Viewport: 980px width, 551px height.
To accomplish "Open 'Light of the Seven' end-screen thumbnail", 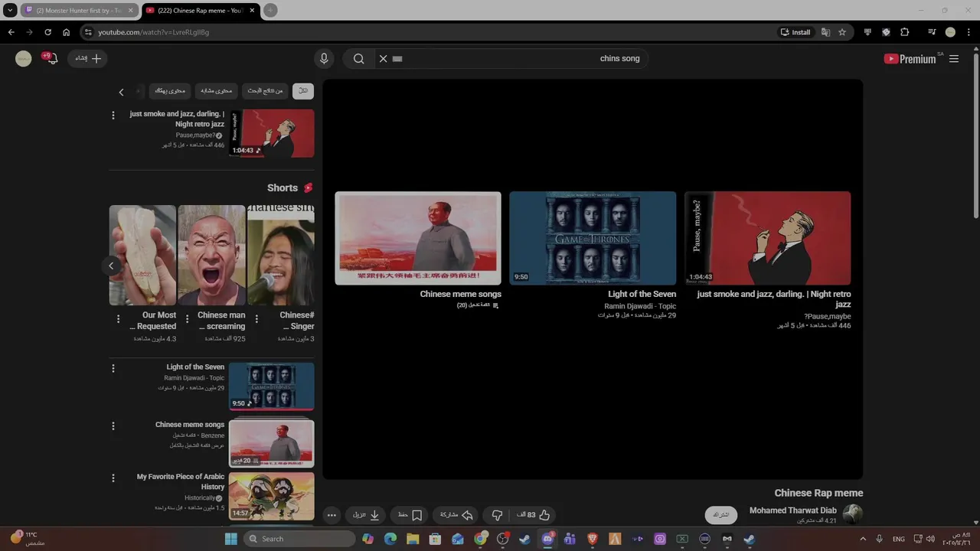I will pos(593,238).
